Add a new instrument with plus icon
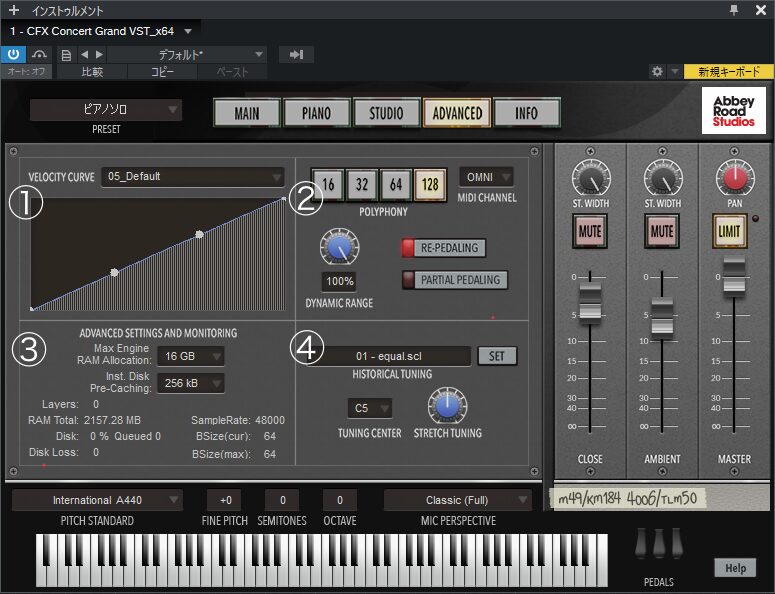This screenshot has width=775, height=594. tap(14, 10)
